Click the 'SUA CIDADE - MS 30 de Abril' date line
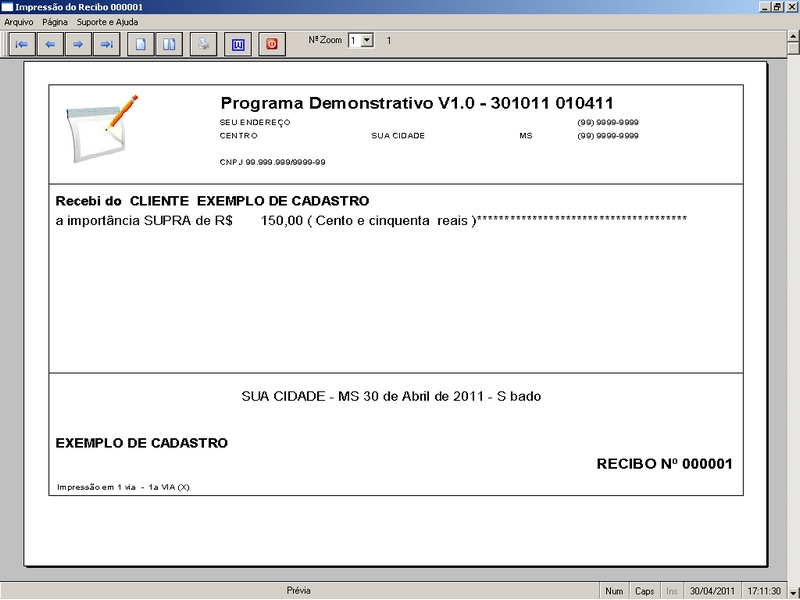The width and height of the screenshot is (800, 600). click(x=391, y=396)
